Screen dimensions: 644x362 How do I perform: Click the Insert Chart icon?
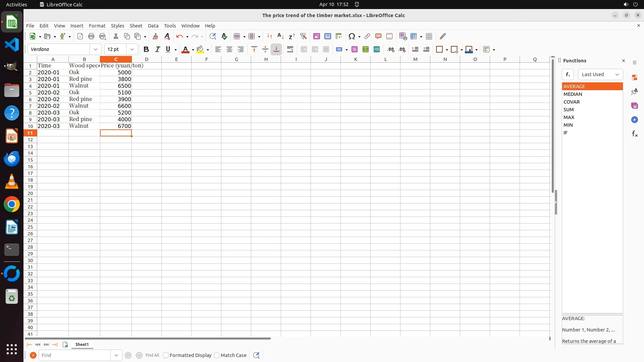328,36
